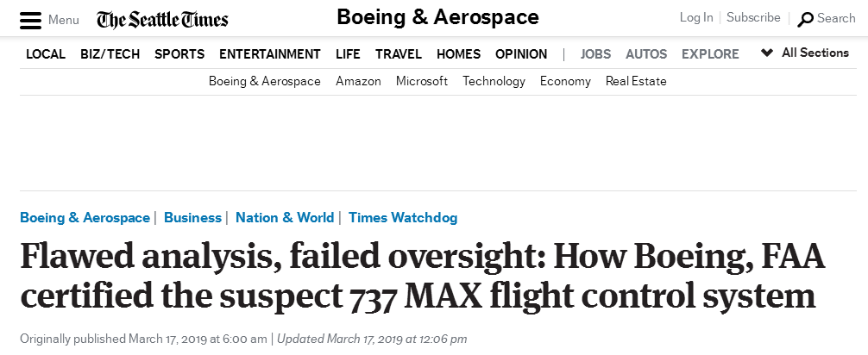Viewport: 868px width, 355px height.
Task: Expand the All Sections chevron
Action: click(766, 53)
